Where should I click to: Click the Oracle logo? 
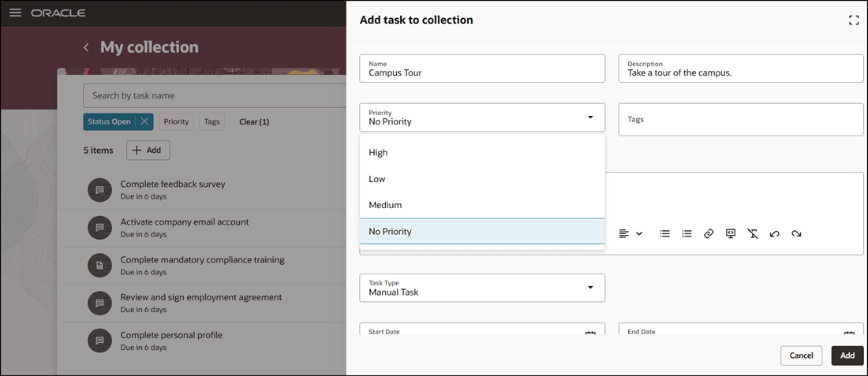(x=58, y=13)
